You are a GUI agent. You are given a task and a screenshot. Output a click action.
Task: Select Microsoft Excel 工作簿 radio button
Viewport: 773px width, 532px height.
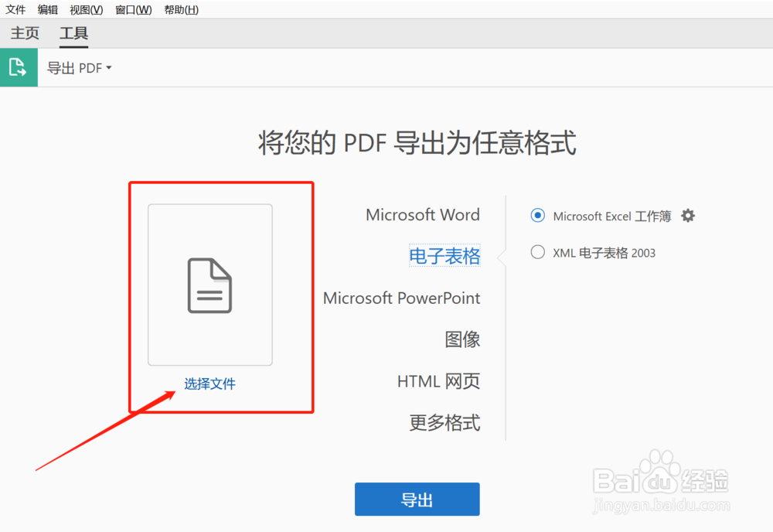tap(537, 217)
